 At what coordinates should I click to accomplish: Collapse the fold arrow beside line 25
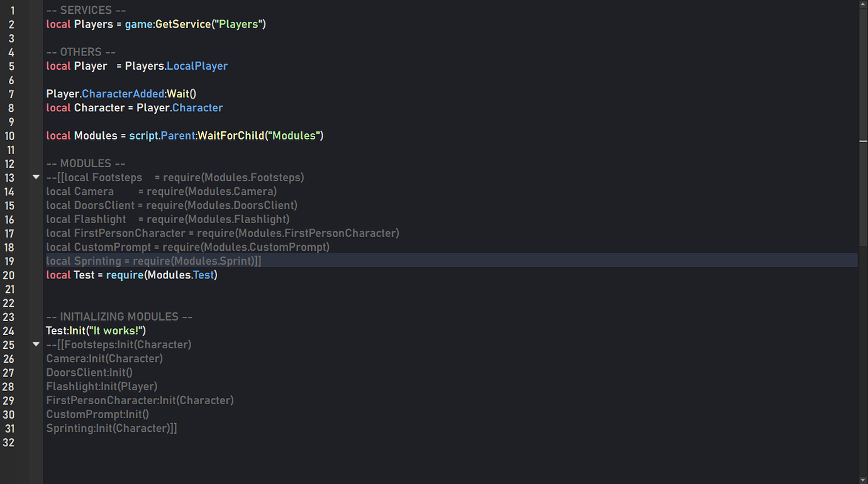point(36,344)
